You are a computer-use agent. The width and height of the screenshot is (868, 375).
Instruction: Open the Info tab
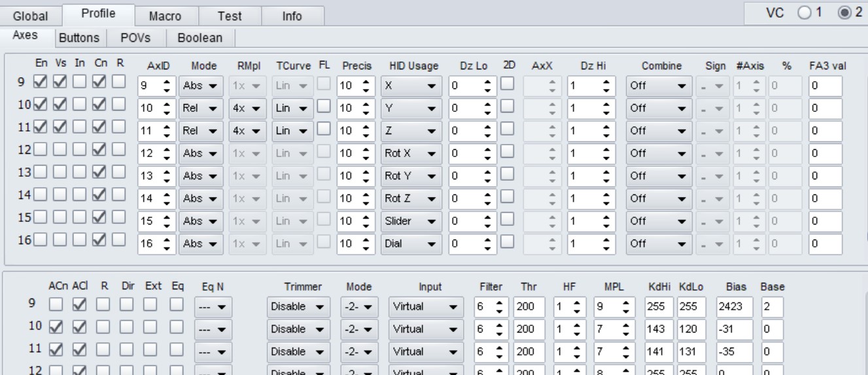click(292, 16)
